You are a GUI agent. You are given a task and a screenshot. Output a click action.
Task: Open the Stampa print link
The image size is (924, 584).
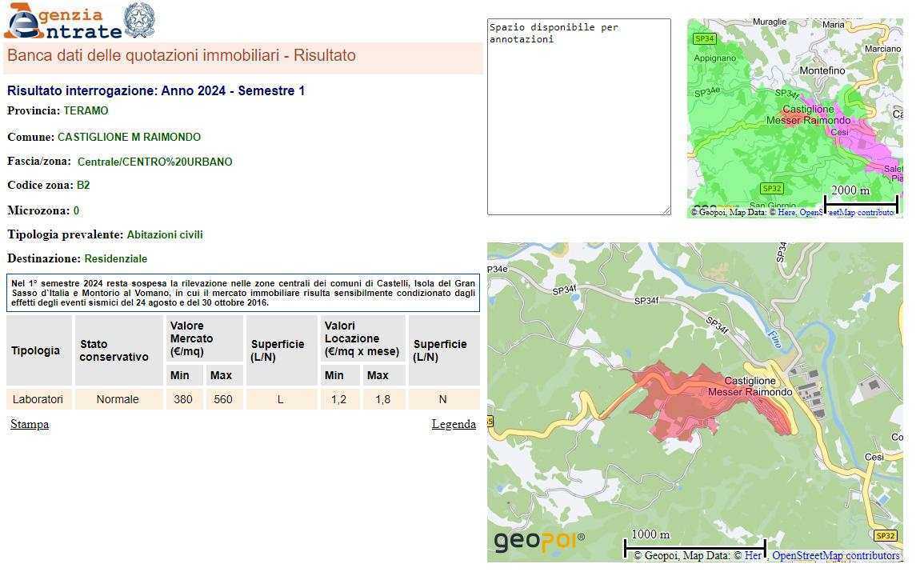pyautogui.click(x=30, y=424)
